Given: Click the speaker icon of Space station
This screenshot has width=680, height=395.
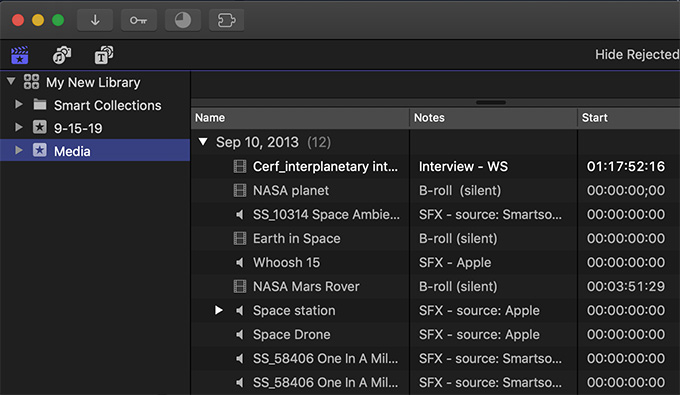Looking at the screenshot, I should (x=240, y=310).
